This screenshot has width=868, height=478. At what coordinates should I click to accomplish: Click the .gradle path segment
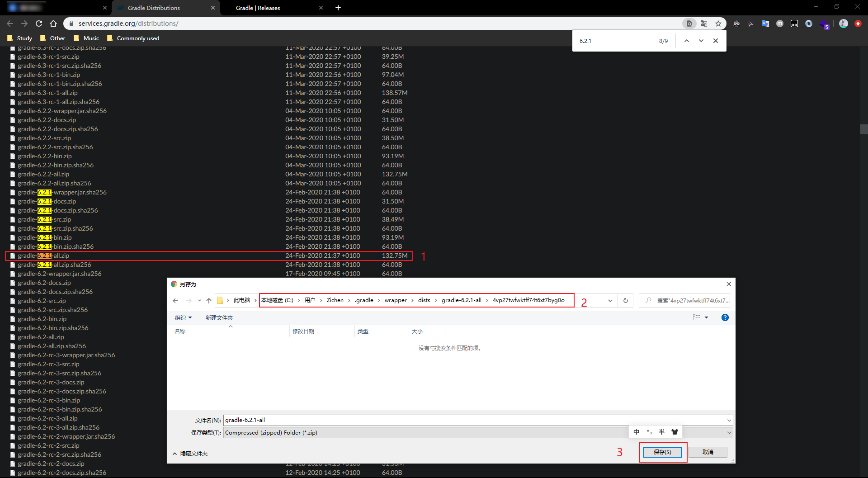coord(364,300)
